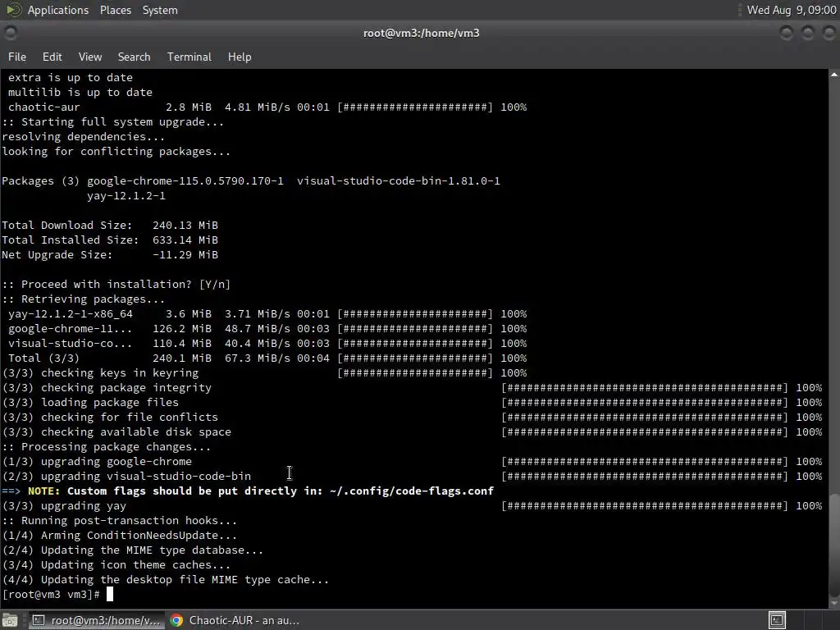Click the 'Arming ConditionNeedsUpdate...' line
The height and width of the screenshot is (630, 840).
pyautogui.click(x=119, y=536)
